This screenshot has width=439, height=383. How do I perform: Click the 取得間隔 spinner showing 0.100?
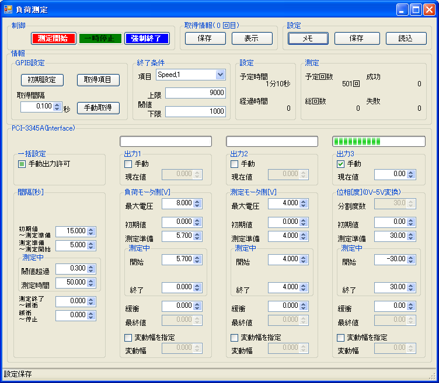41,107
